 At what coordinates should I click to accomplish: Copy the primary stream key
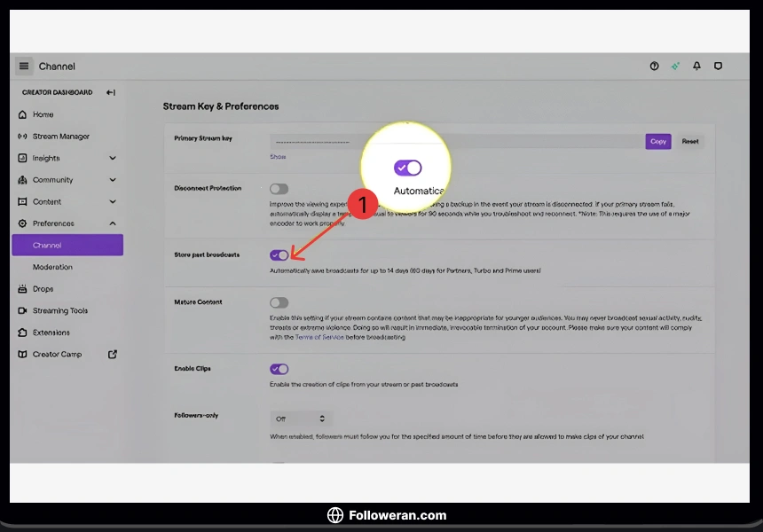tap(657, 142)
